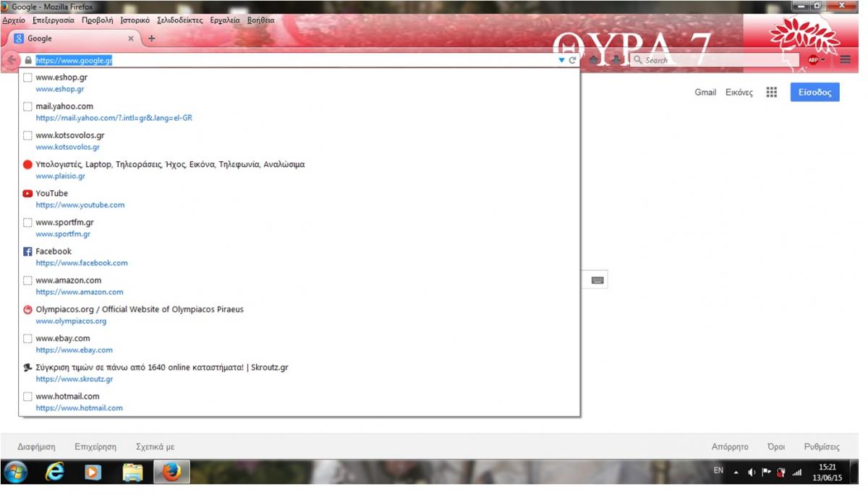Open the Επεξεργασία menu

[x=54, y=20]
